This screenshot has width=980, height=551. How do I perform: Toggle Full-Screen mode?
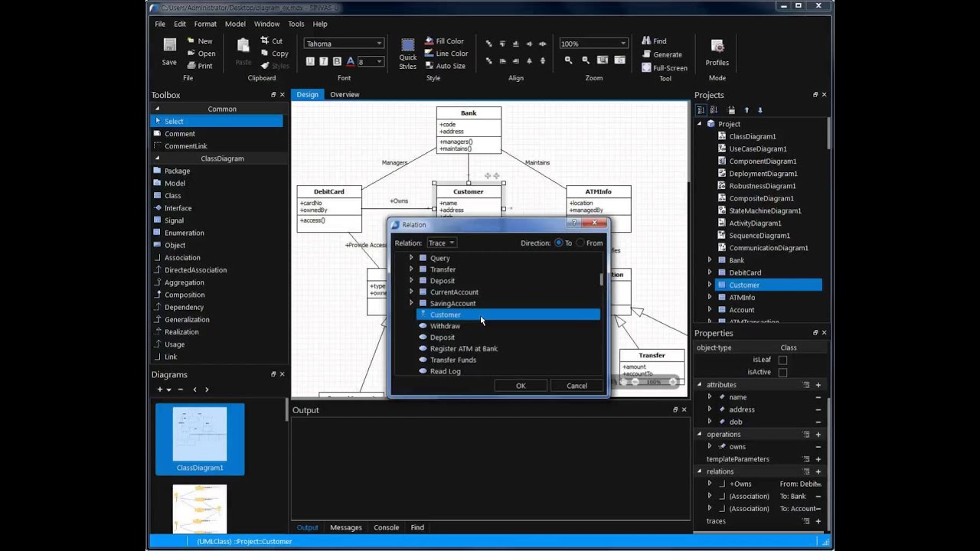664,68
